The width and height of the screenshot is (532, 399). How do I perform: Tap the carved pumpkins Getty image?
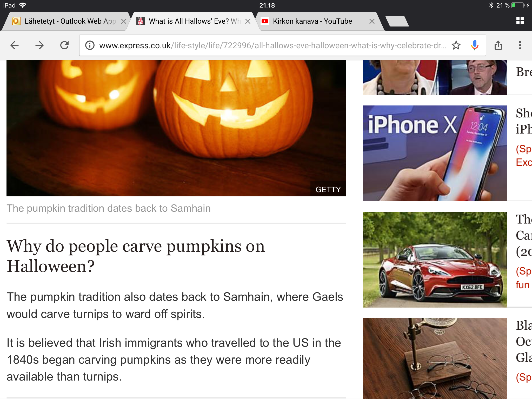click(x=176, y=128)
